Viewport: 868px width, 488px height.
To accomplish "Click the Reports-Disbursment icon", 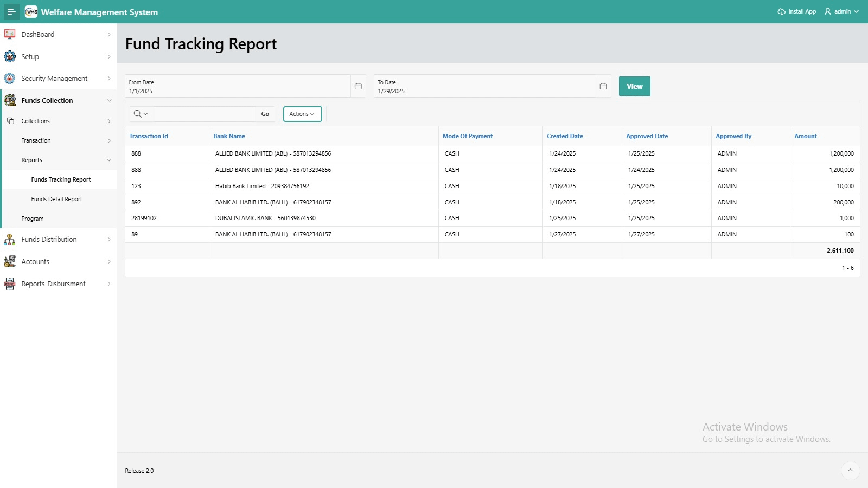I will [10, 284].
